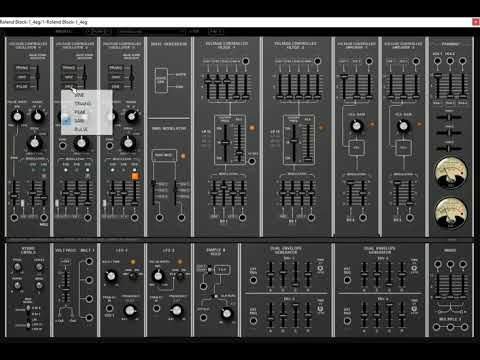
Task: Click the first output jack above the VU meters
Action: coord(437,61)
